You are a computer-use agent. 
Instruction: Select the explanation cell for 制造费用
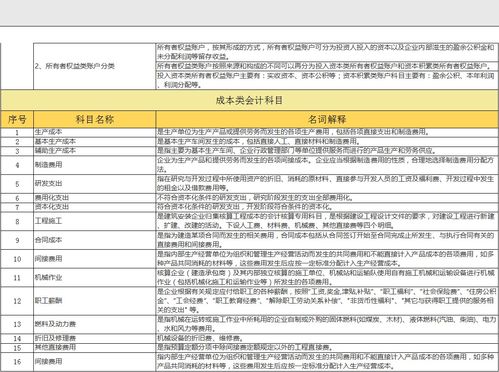pos(327,165)
